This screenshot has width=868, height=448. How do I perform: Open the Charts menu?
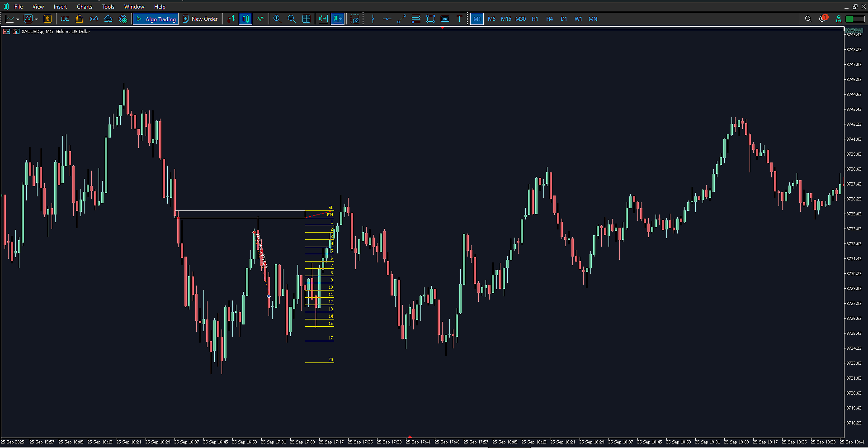click(x=84, y=7)
